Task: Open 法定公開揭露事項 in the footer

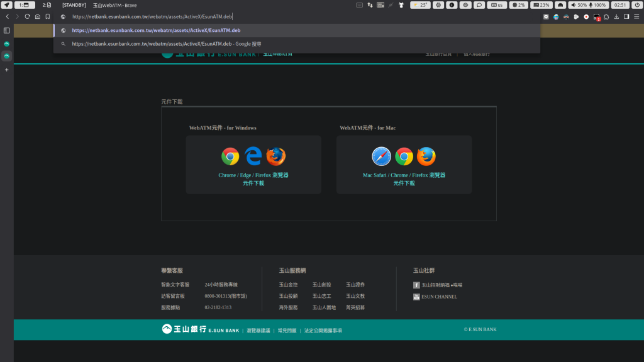Action: coord(323,331)
